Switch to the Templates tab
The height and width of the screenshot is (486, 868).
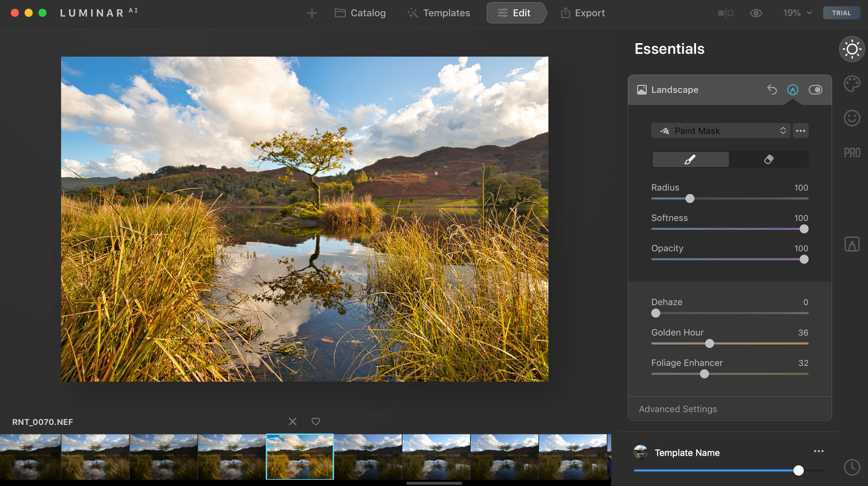point(438,13)
